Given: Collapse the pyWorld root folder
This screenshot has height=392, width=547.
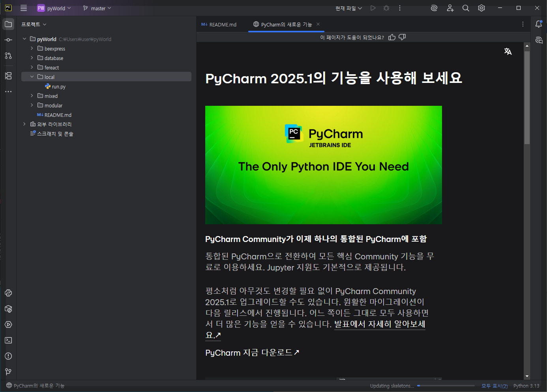Looking at the screenshot, I should point(24,39).
